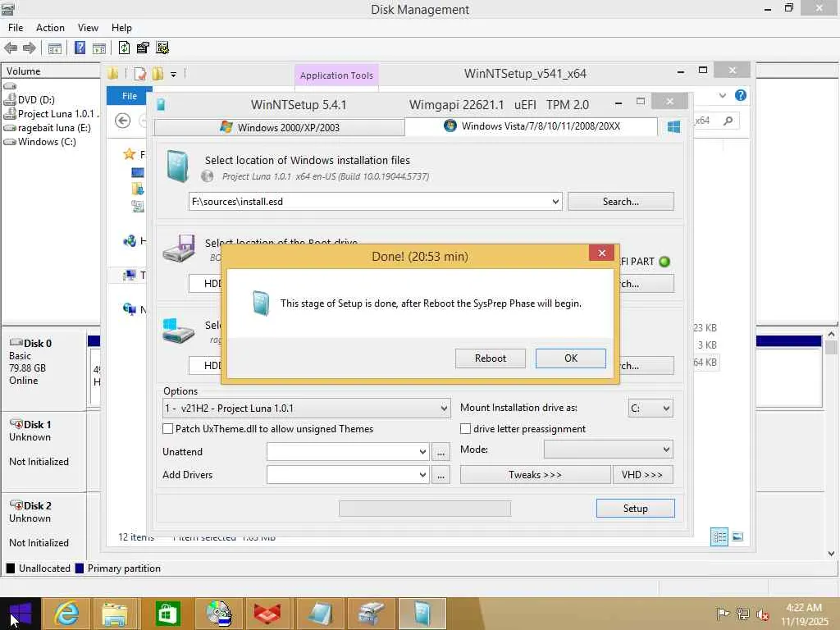Viewport: 840px width, 630px height.
Task: Open the F:\sources\install.esd path dropdown
Action: pos(555,202)
